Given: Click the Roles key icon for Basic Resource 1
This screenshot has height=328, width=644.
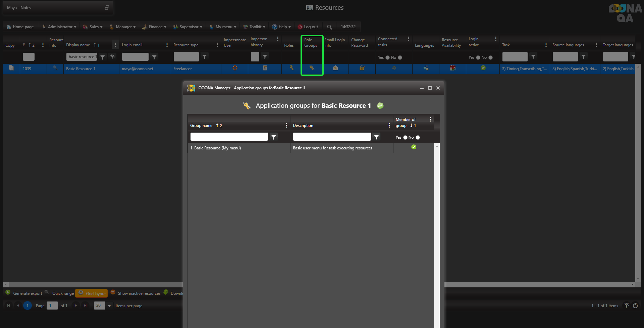Looking at the screenshot, I should pyautogui.click(x=291, y=68).
